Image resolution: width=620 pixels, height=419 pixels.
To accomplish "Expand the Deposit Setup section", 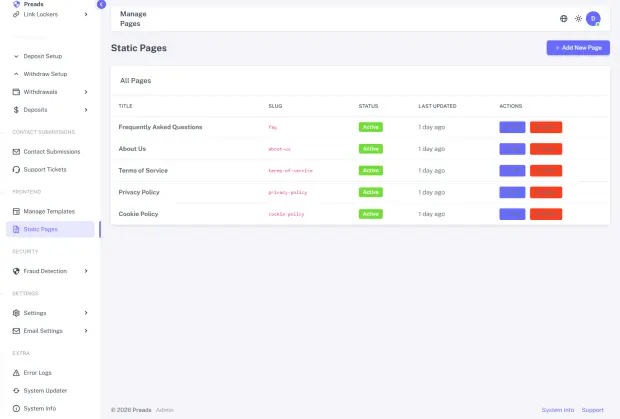I will [16, 56].
